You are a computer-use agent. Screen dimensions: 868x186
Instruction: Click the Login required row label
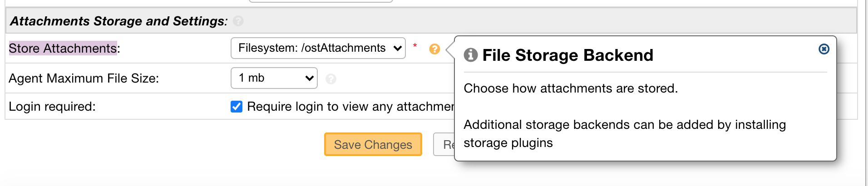pyautogui.click(x=52, y=107)
